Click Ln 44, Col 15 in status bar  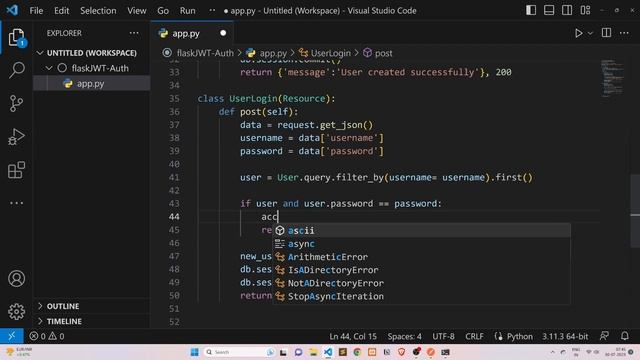pyautogui.click(x=353, y=336)
